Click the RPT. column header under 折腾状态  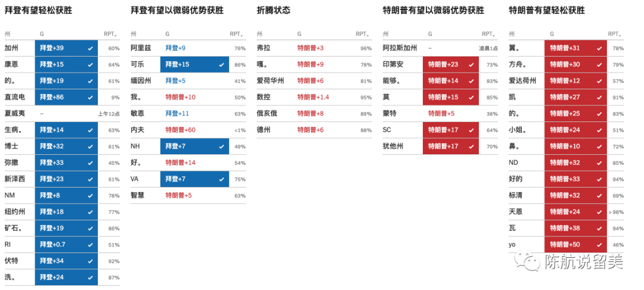tap(362, 34)
